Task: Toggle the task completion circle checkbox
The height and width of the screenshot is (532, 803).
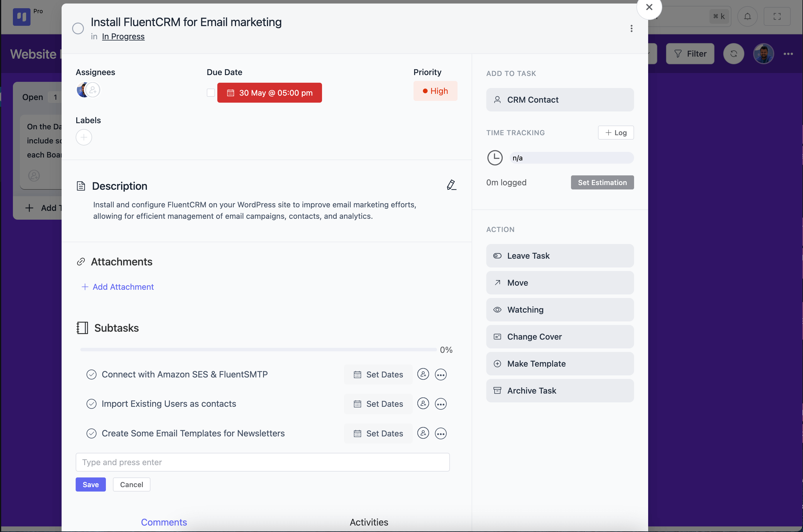Action: (x=78, y=28)
